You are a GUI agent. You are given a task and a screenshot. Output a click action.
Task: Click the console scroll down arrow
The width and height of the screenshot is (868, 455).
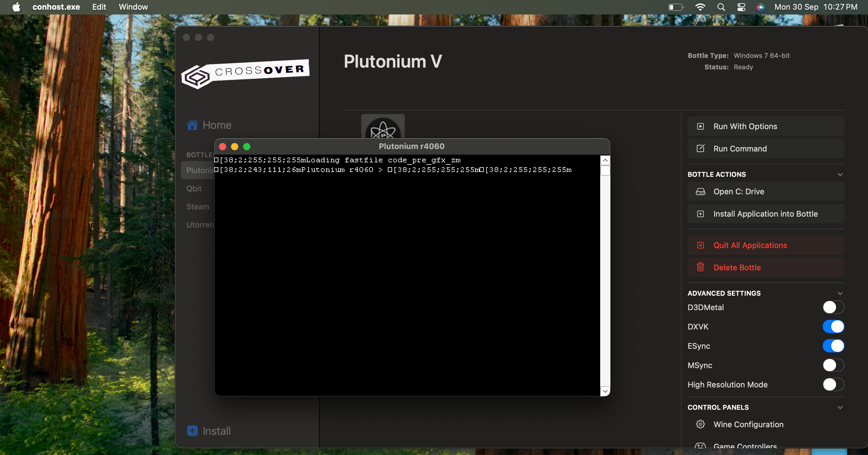pos(605,391)
